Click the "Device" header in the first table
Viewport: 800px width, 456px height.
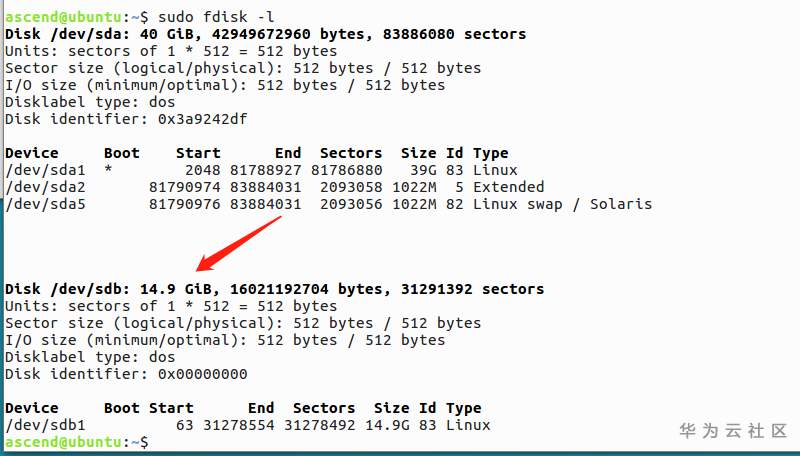[x=32, y=153]
